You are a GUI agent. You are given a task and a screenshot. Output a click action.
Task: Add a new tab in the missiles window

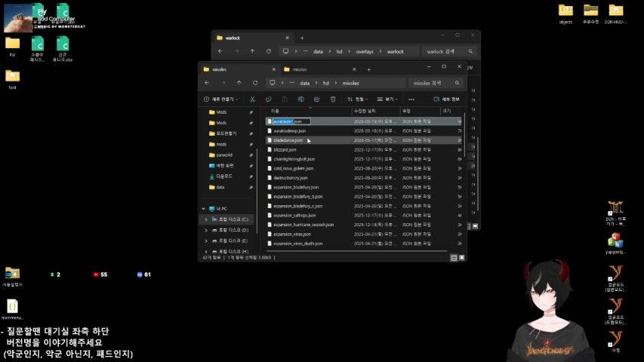[x=368, y=69]
